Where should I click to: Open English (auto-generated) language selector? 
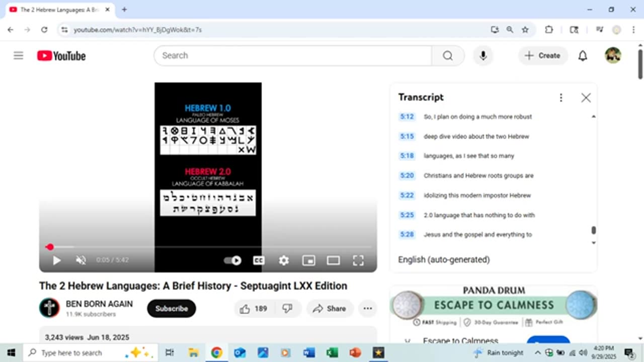[x=444, y=259]
